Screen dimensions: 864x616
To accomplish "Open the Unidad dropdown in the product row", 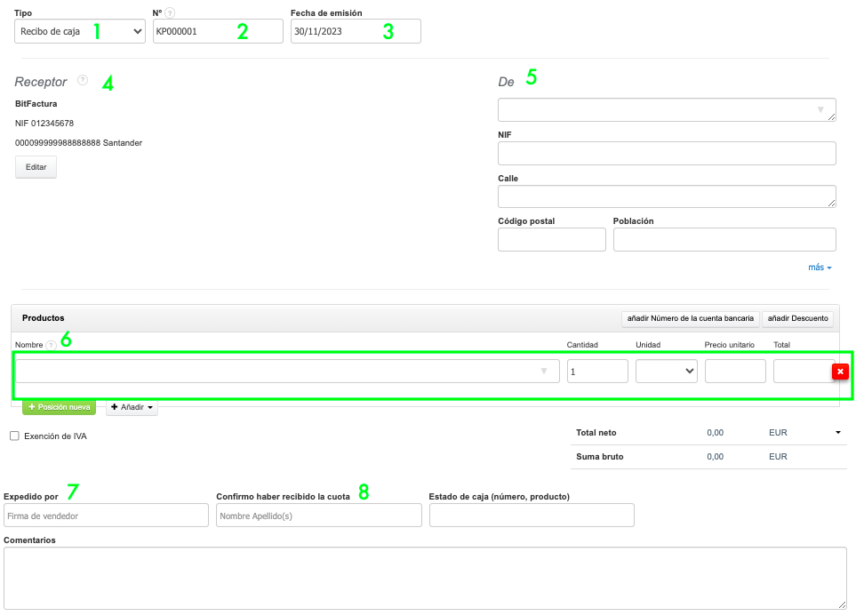I will click(667, 372).
